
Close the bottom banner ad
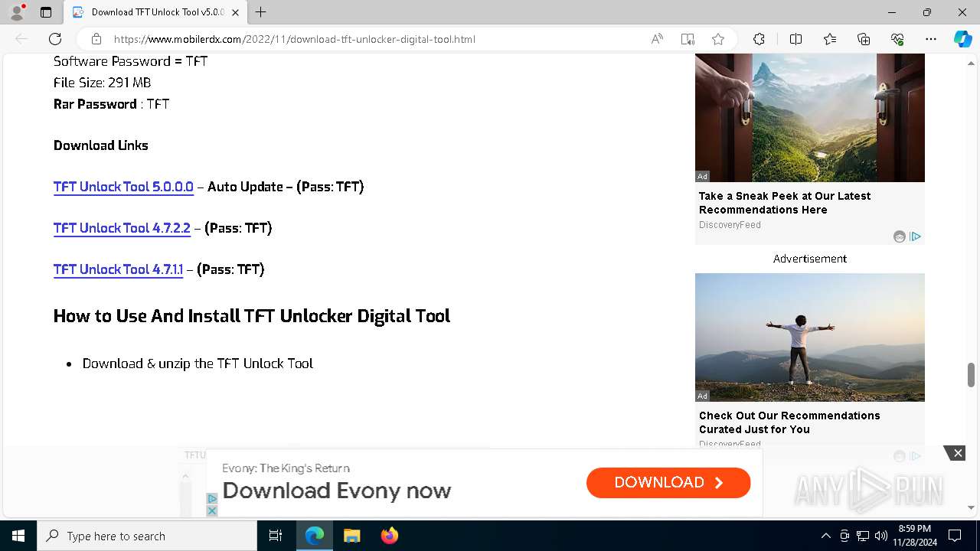tap(957, 454)
